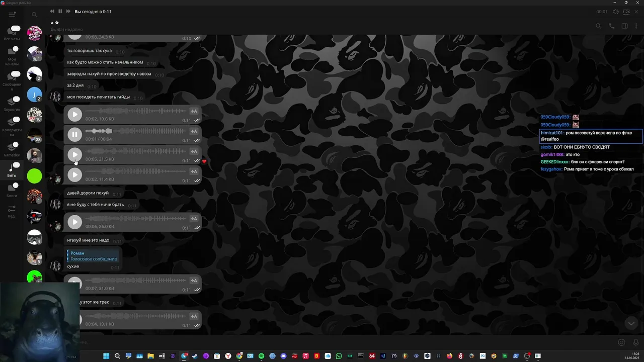Open the 'Ред.' edit folders button

12,211
